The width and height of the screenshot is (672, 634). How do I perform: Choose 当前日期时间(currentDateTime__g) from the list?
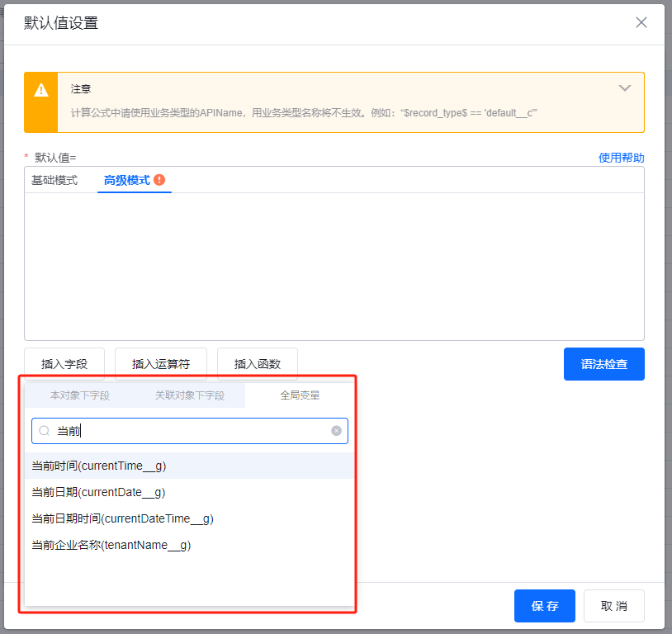point(189,518)
